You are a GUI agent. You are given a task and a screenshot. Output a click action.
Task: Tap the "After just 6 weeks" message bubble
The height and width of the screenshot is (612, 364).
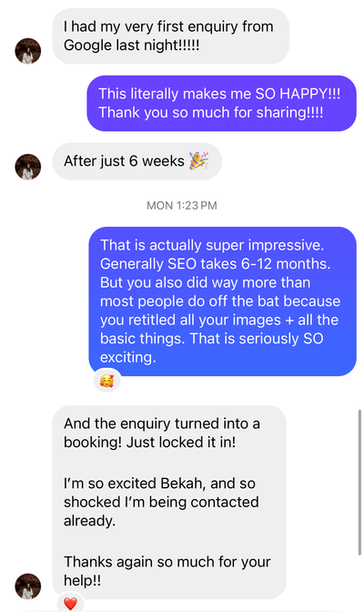pos(137,161)
